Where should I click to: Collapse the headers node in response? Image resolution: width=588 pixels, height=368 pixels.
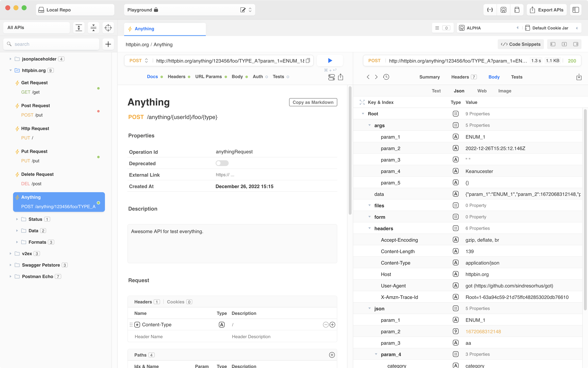[370, 228]
